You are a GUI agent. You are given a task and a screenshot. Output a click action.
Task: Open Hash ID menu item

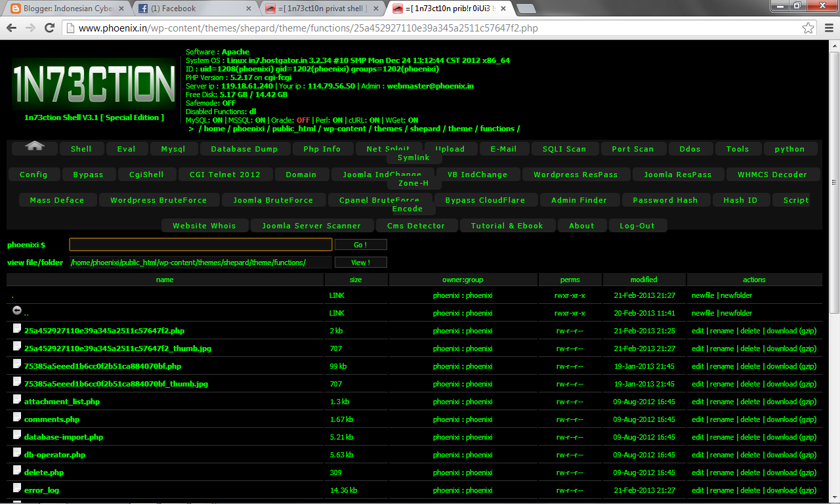coord(740,200)
